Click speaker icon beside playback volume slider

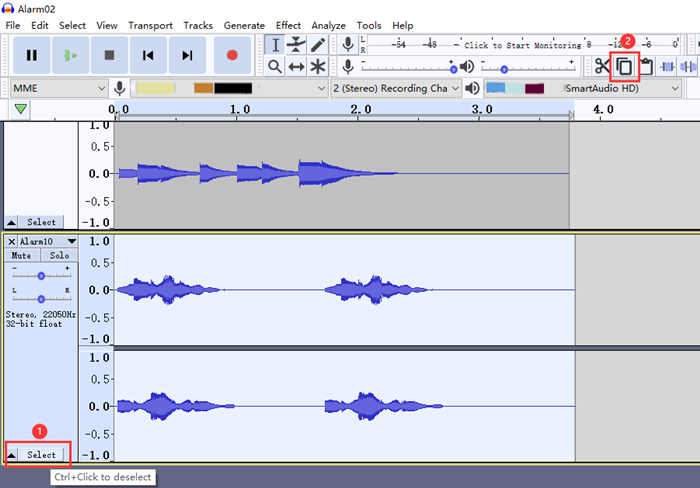click(467, 67)
